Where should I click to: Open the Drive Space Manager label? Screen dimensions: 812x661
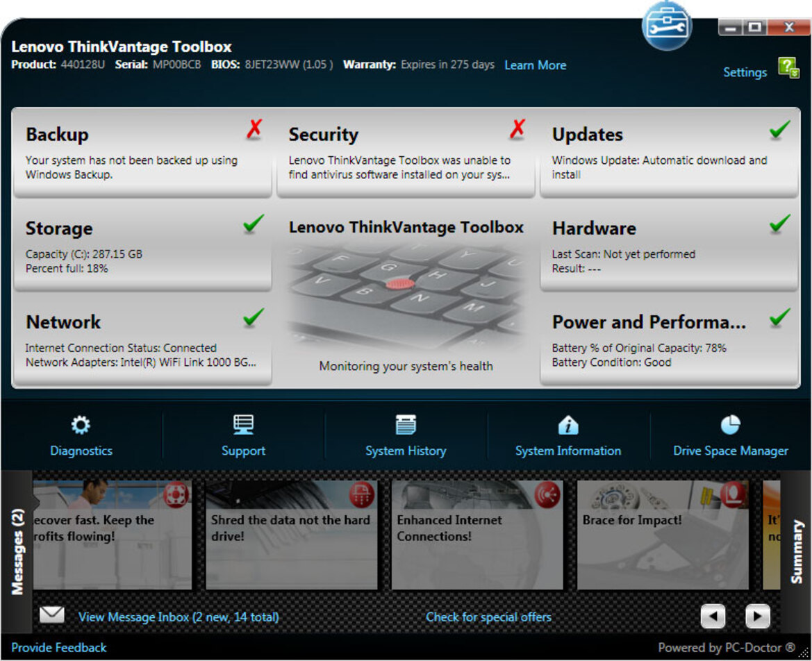(x=730, y=451)
